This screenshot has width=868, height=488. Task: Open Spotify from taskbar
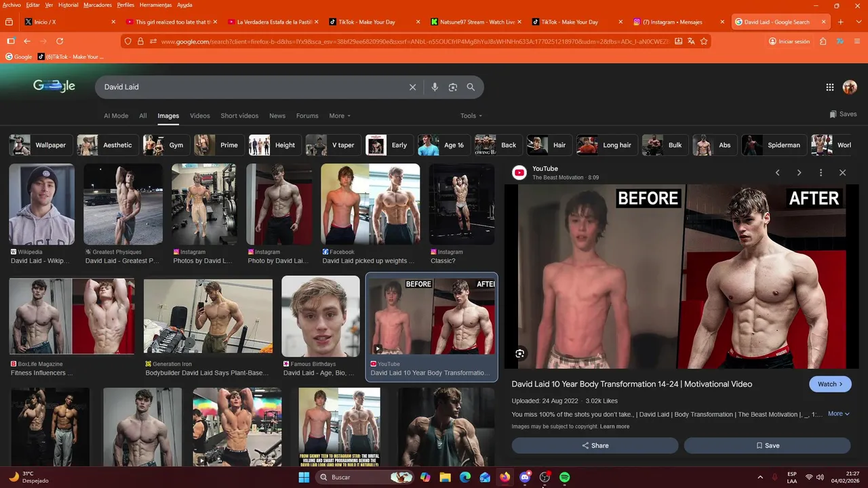[564, 477]
